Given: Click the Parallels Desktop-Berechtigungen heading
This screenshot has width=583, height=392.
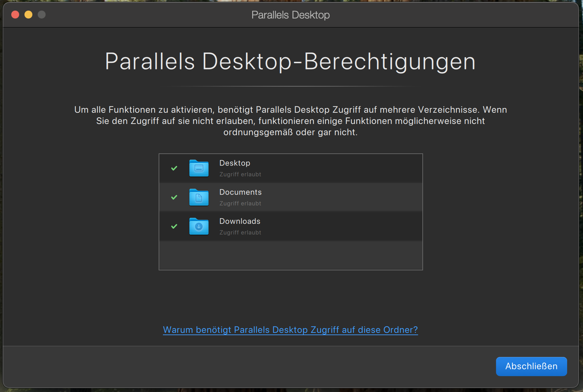Looking at the screenshot, I should click(291, 62).
